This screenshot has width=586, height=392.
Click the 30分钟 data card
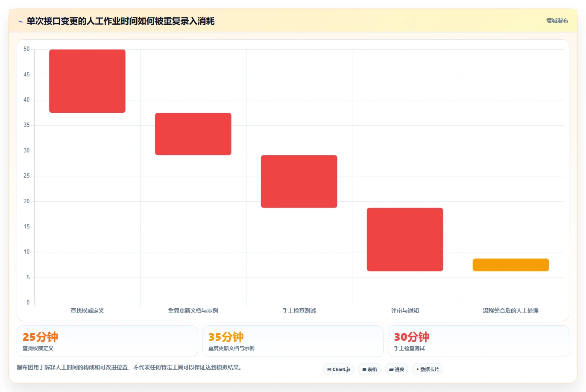(478, 341)
